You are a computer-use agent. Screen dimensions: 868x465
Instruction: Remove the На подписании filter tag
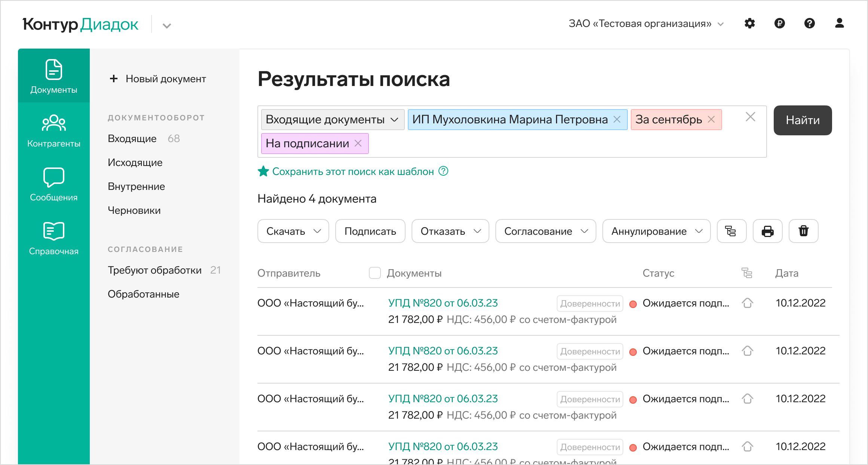[x=358, y=144]
